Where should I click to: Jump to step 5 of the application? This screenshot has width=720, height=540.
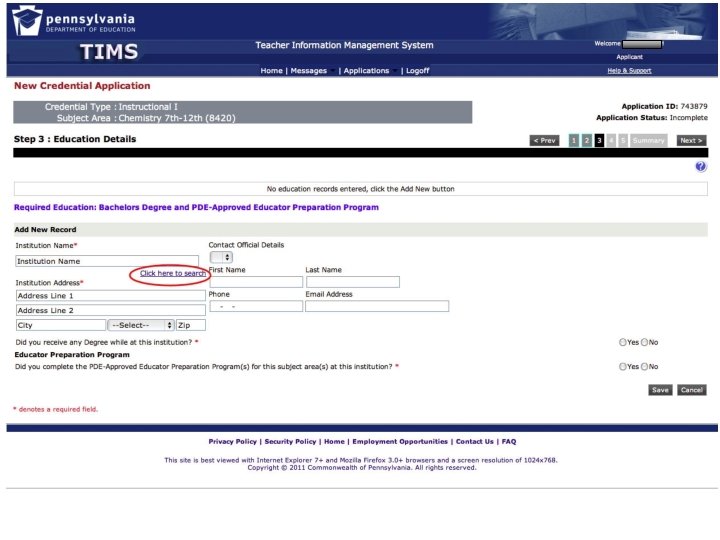pos(623,141)
